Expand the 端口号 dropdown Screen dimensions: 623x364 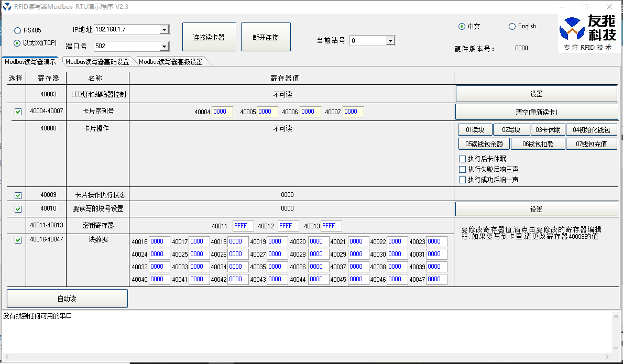point(164,46)
